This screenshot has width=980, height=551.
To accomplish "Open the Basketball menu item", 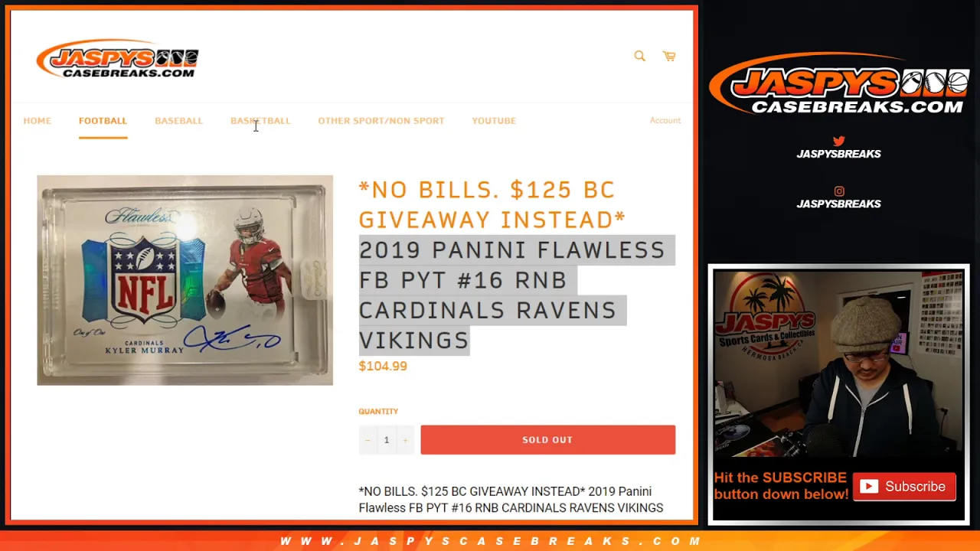I will pos(260,121).
